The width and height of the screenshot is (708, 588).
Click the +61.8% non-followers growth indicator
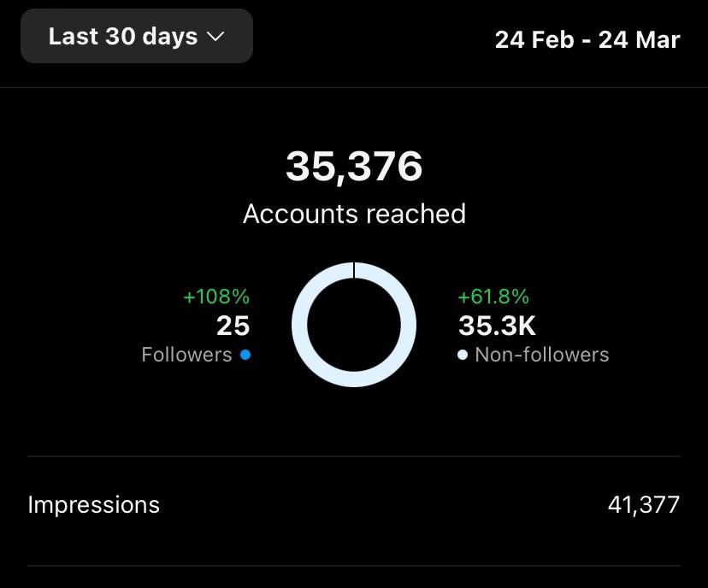(493, 297)
